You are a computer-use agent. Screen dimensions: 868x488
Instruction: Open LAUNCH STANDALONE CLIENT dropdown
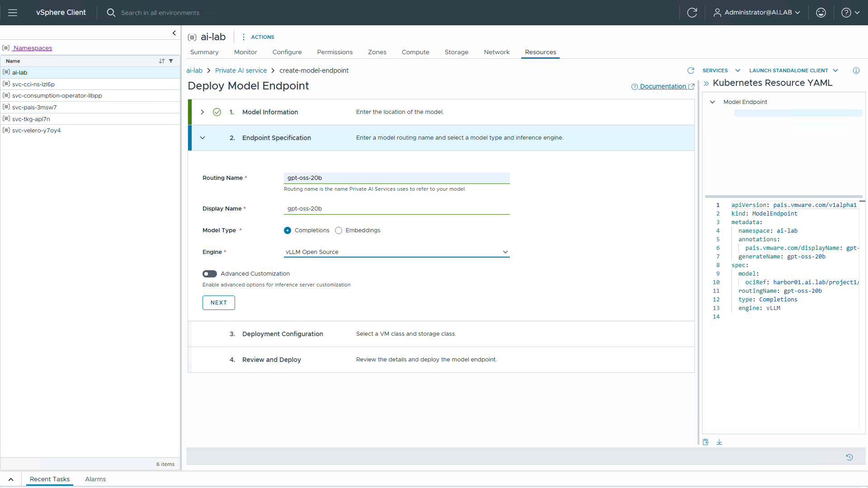pyautogui.click(x=793, y=70)
